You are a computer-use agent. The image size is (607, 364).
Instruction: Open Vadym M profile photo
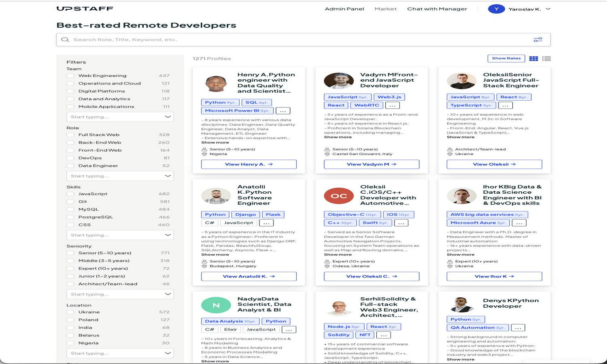pyautogui.click(x=339, y=81)
